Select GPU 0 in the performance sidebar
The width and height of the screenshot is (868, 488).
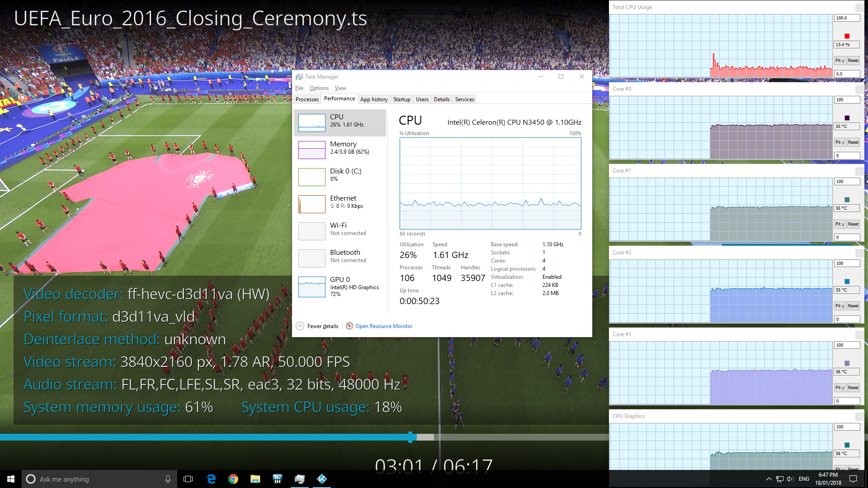click(x=340, y=286)
